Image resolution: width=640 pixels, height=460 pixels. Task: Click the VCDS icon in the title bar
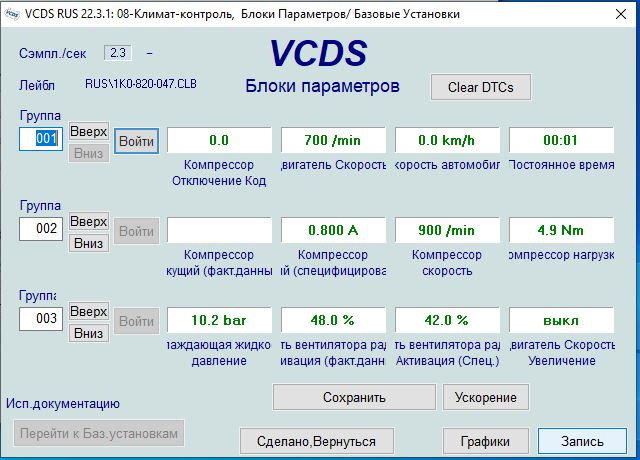click(x=12, y=14)
